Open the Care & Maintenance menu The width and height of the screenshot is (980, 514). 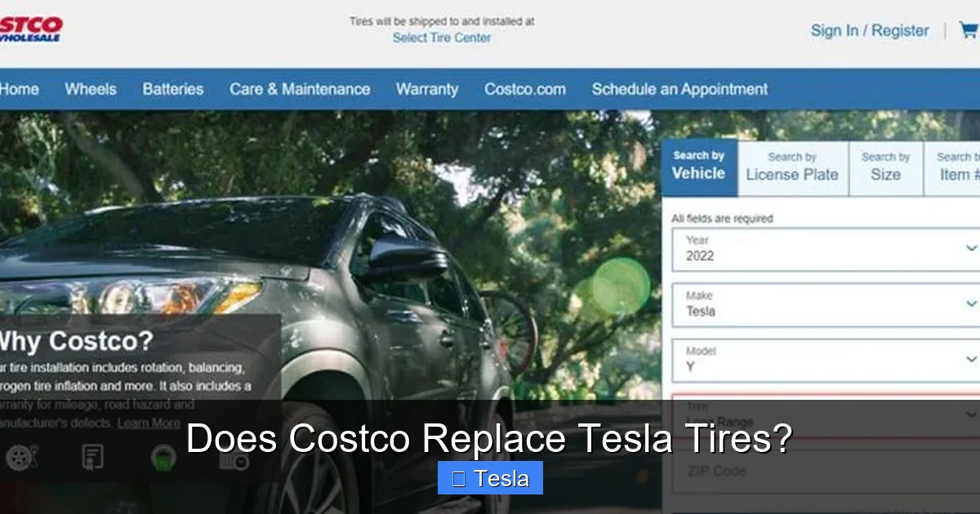(299, 90)
